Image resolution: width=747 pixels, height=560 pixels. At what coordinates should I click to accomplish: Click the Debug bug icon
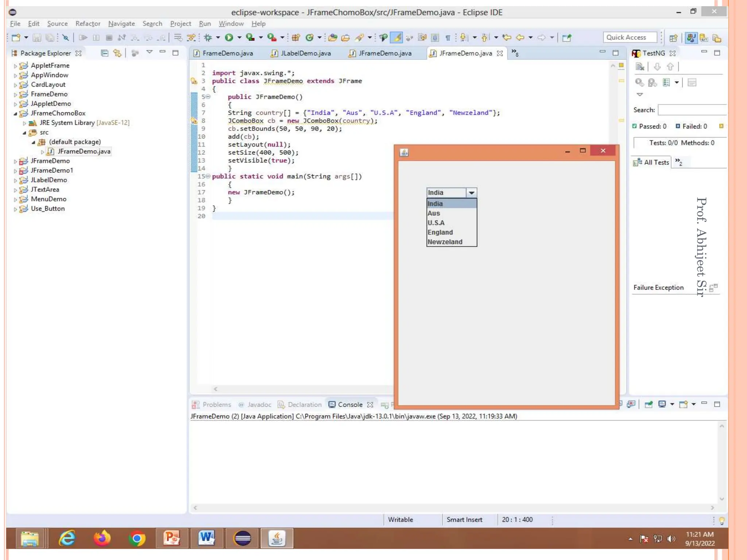(x=208, y=38)
